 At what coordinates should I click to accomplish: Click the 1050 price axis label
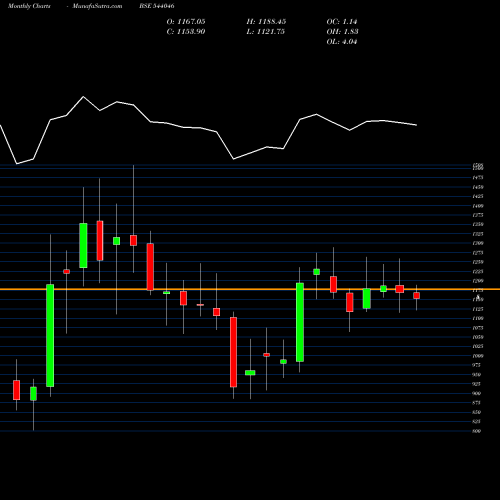tap(478, 337)
